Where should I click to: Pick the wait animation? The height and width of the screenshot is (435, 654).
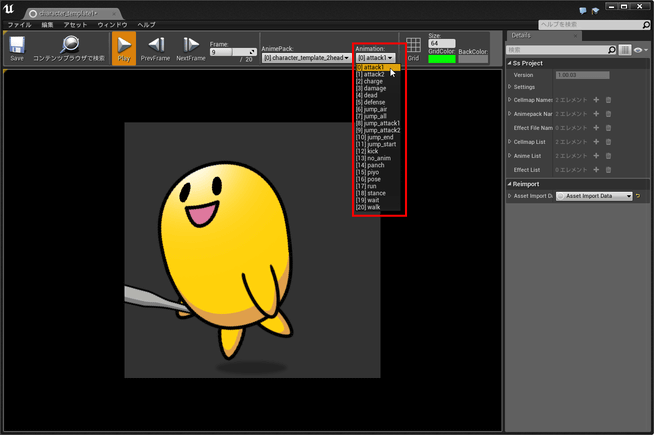[x=378, y=200]
